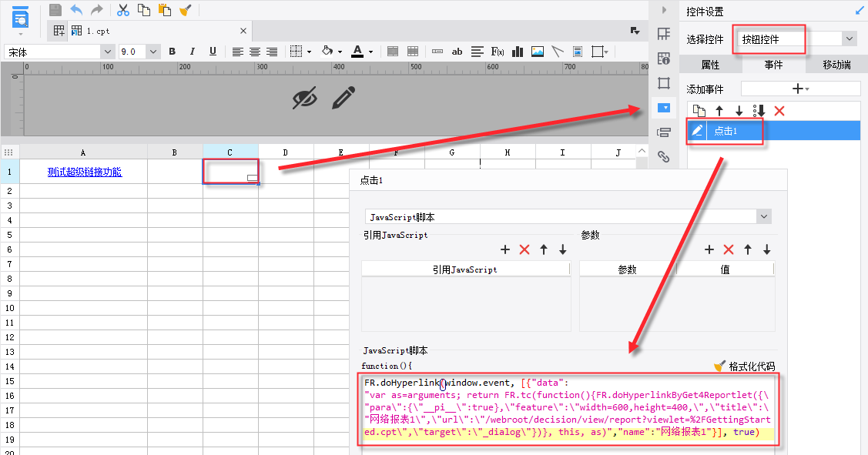Click the pencil edit icon in parameter pane
Screen dimensions: 868x455
pos(344,98)
